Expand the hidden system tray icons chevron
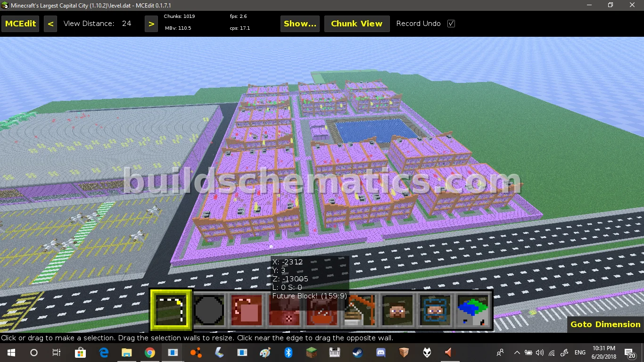The width and height of the screenshot is (644, 362). 517,353
